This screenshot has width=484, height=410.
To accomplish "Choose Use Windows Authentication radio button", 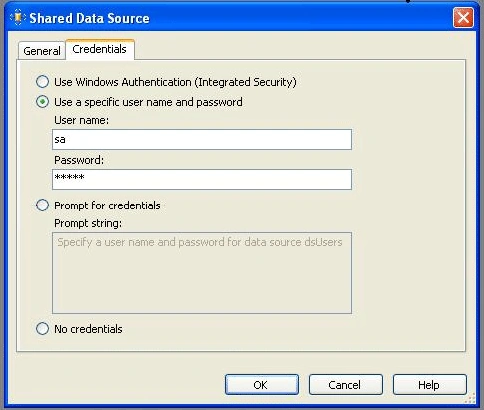I will click(x=42, y=82).
